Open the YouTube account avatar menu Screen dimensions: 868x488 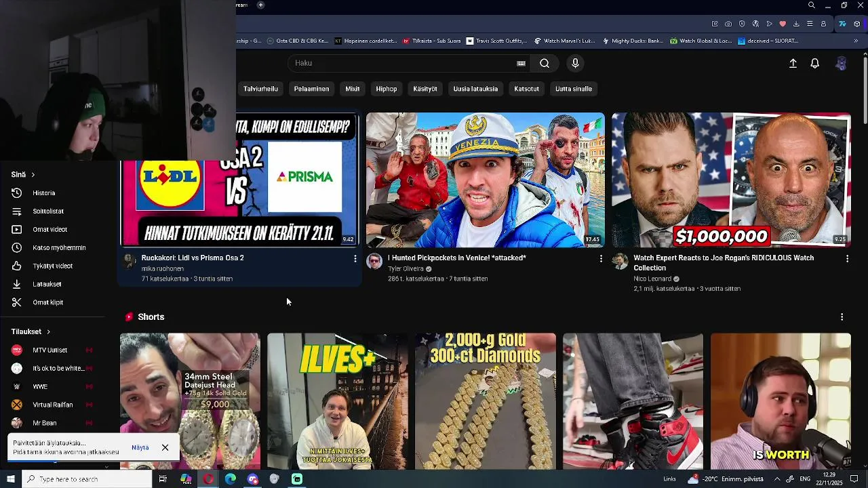(x=841, y=63)
